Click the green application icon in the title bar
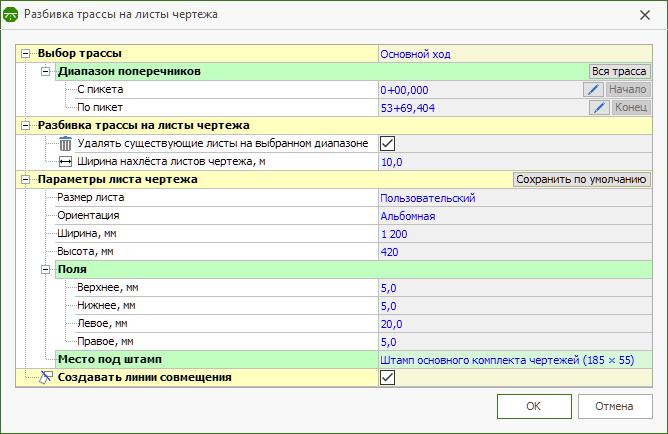This screenshot has width=668, height=434. click(10, 14)
